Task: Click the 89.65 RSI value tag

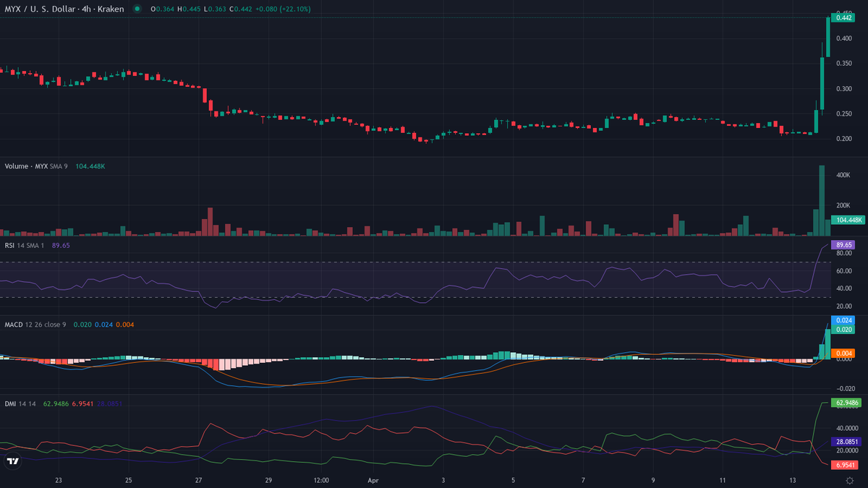Action: coord(842,245)
